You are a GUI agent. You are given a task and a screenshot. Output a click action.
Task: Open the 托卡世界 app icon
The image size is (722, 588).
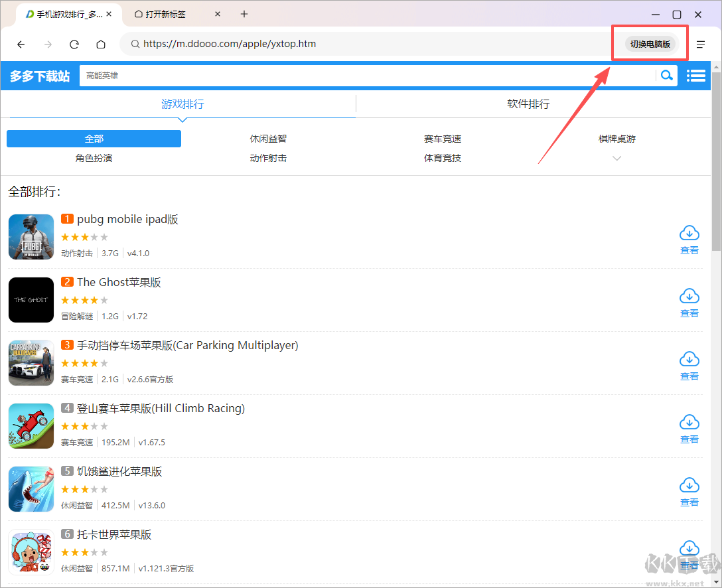(31, 552)
